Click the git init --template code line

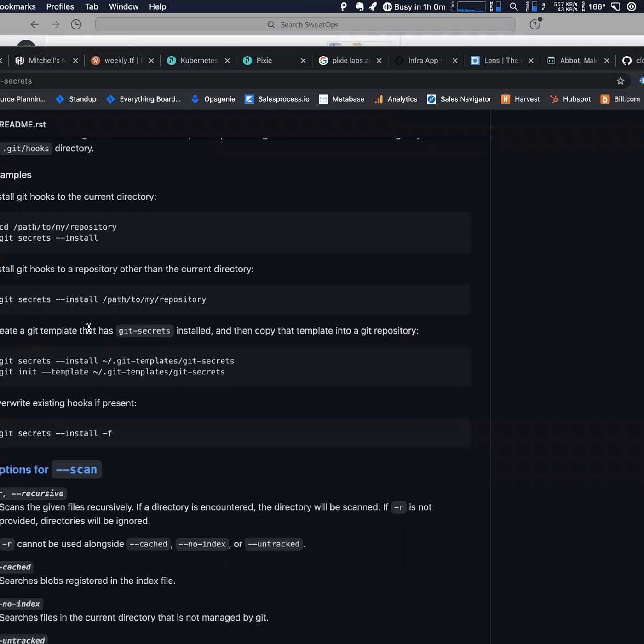pos(112,372)
